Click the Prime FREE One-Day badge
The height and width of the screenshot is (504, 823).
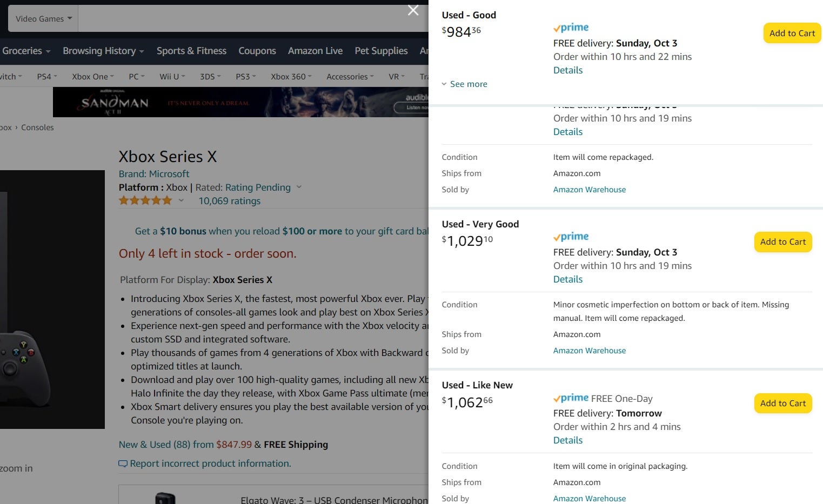click(571, 399)
